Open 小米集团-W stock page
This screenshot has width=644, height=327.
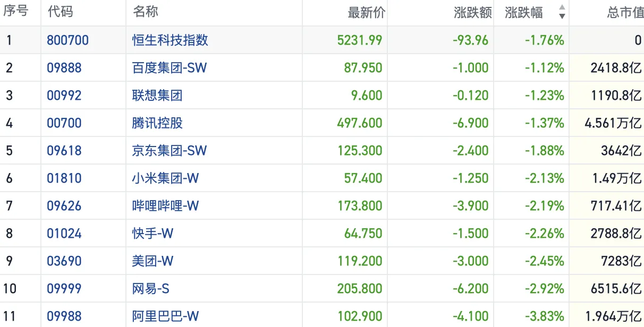coord(166,178)
